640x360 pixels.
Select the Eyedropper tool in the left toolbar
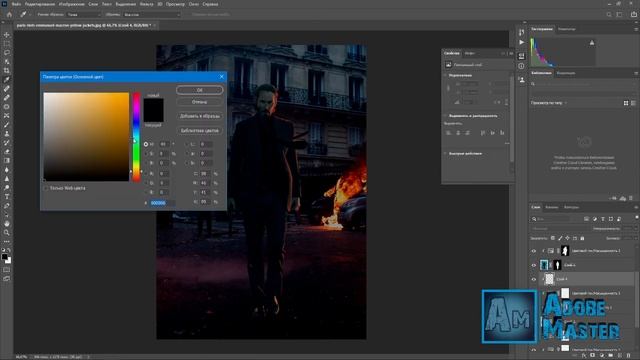pos(7,80)
